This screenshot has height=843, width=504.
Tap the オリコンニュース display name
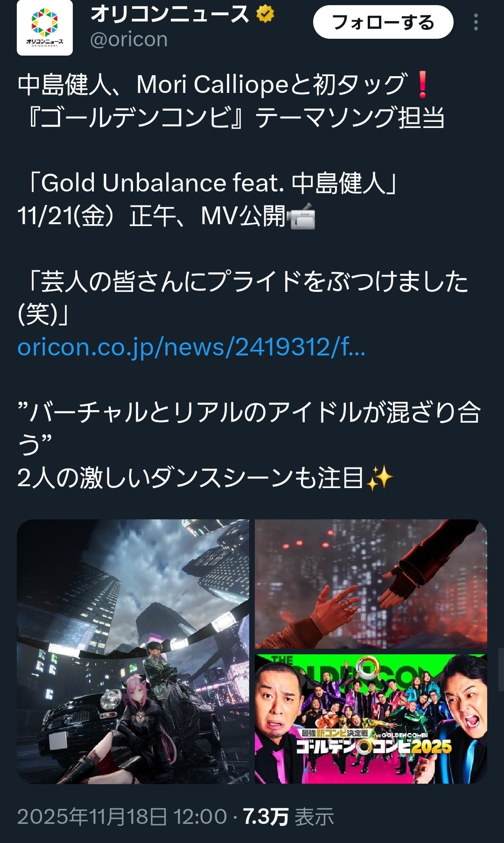(x=170, y=14)
